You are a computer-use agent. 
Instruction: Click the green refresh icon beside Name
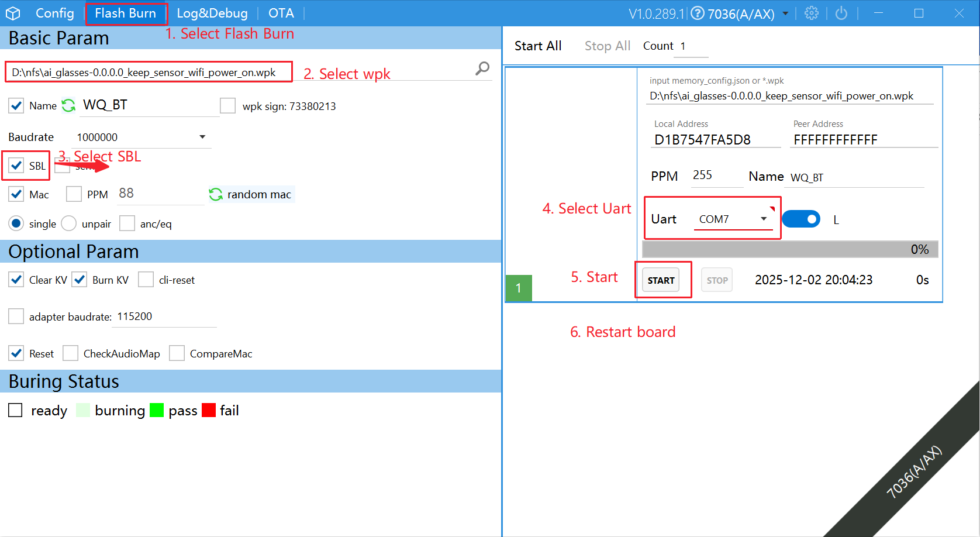69,105
